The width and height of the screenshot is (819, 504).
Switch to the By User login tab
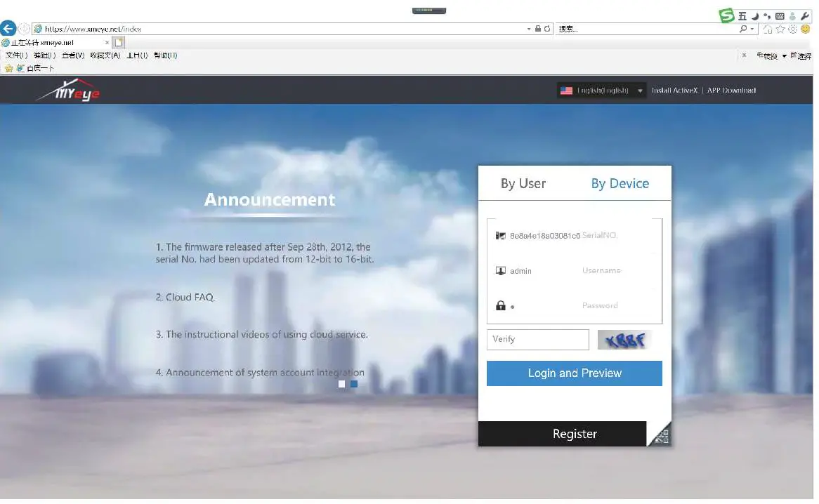coord(523,184)
